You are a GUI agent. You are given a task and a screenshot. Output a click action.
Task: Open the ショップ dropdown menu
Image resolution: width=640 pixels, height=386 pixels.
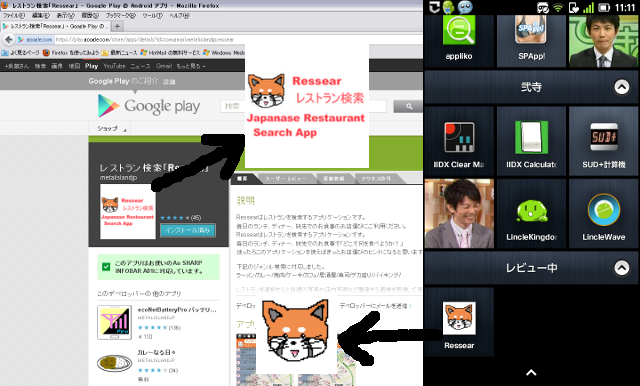point(110,129)
